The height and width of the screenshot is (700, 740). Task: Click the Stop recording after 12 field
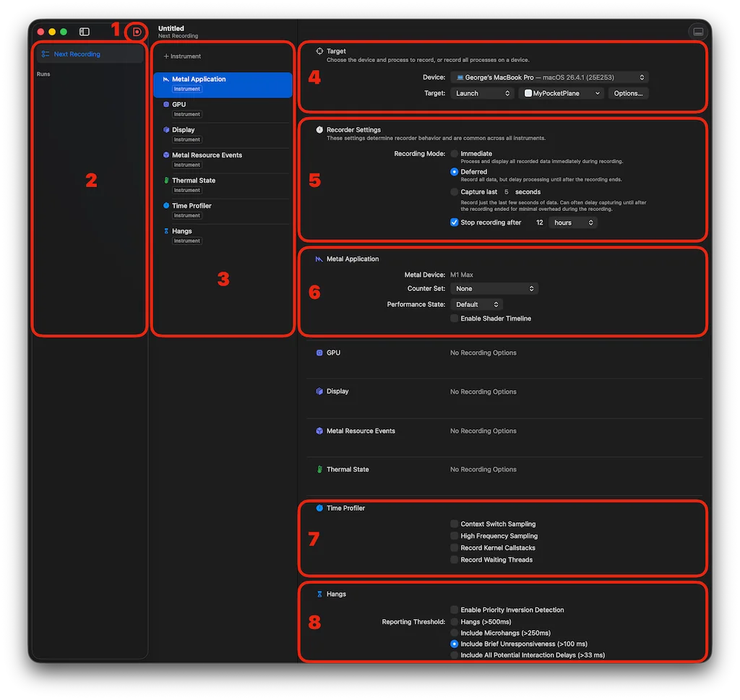pyautogui.click(x=539, y=222)
